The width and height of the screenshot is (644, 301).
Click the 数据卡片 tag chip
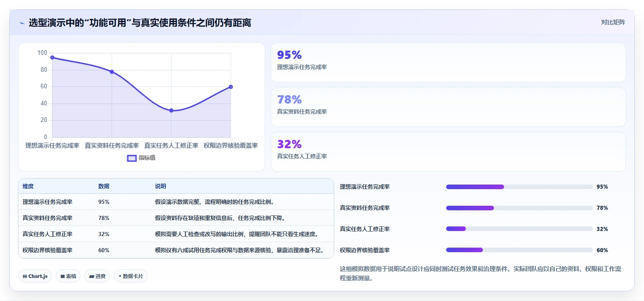[x=131, y=276]
